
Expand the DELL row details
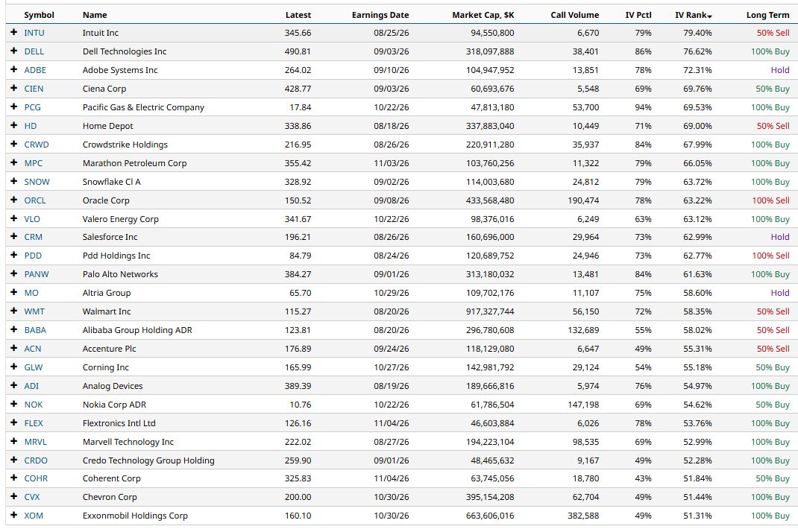(13, 51)
